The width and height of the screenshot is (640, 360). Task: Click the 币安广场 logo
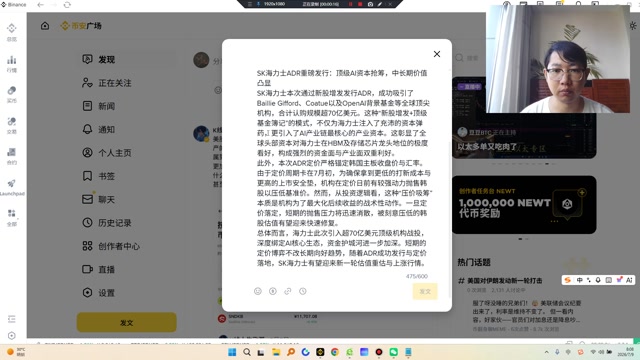pyautogui.click(x=81, y=26)
